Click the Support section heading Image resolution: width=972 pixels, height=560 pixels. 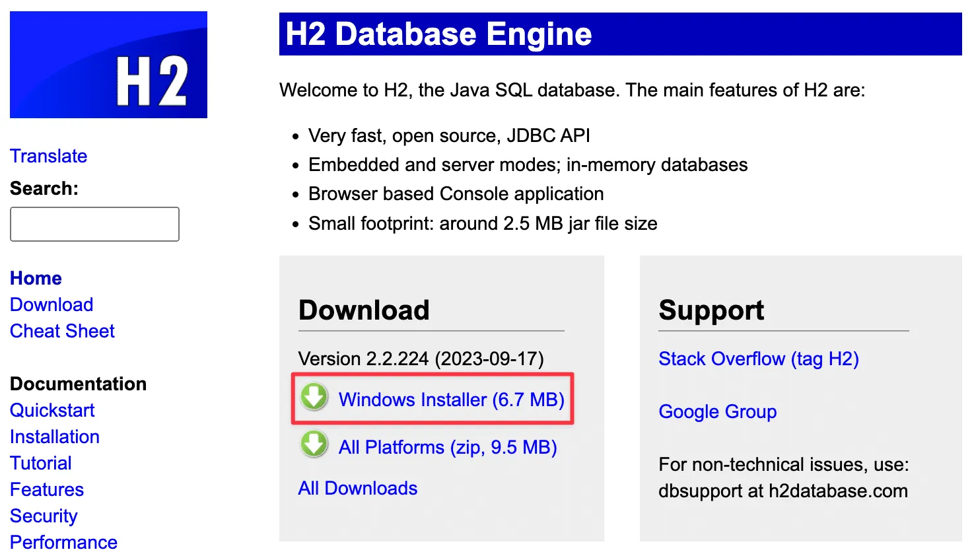pos(711,310)
